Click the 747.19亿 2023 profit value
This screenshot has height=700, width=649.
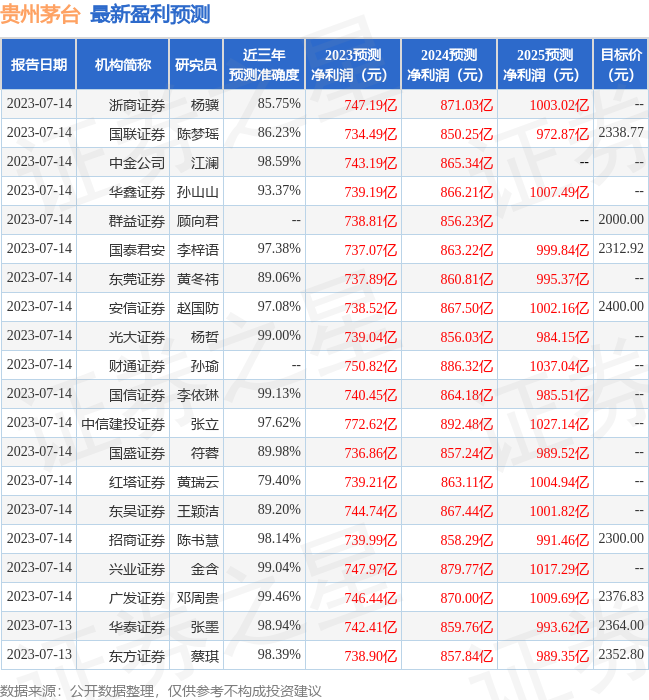(370, 105)
